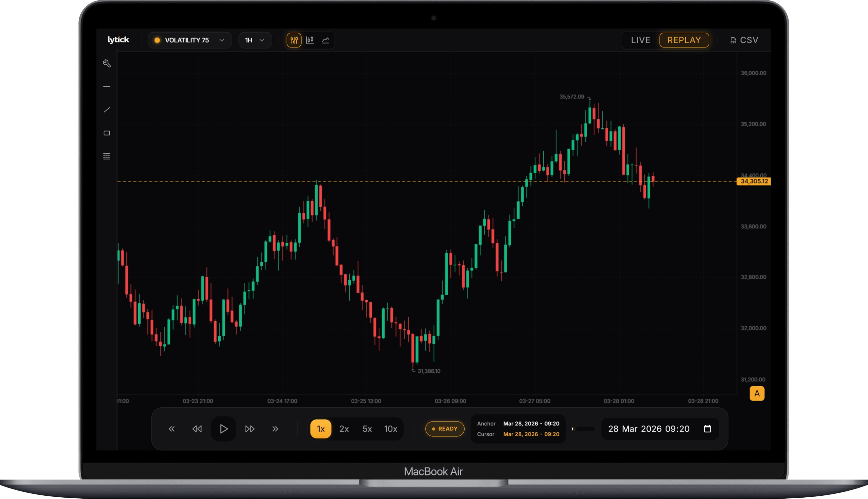The image size is (868, 499).
Task: Set replay speed to 10x
Action: pos(390,429)
